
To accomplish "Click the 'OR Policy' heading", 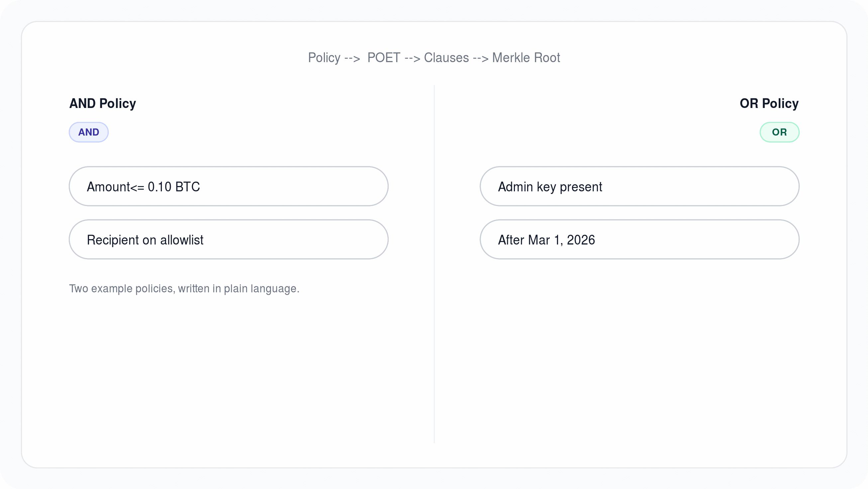I will (x=769, y=103).
